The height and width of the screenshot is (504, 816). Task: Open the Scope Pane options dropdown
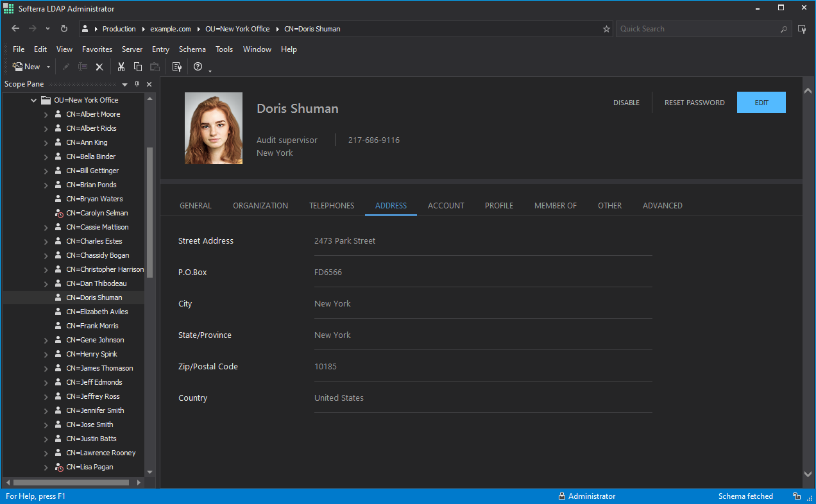pyautogui.click(x=124, y=83)
